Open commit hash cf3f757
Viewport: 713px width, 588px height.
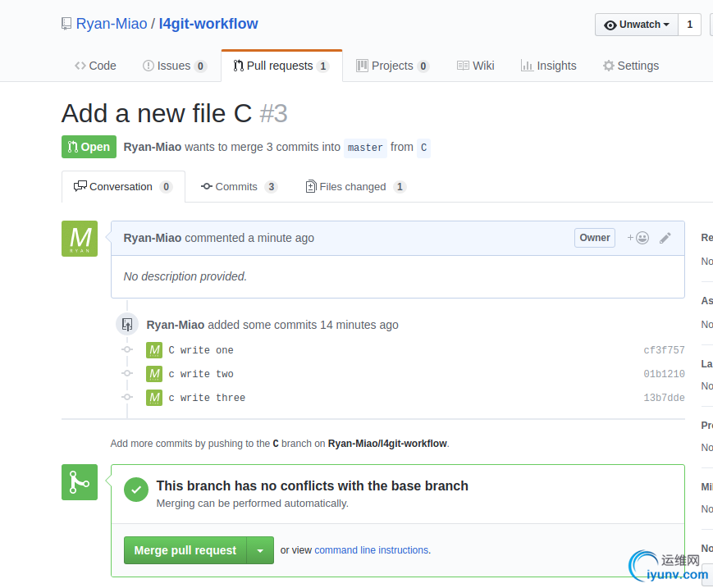[664, 350]
